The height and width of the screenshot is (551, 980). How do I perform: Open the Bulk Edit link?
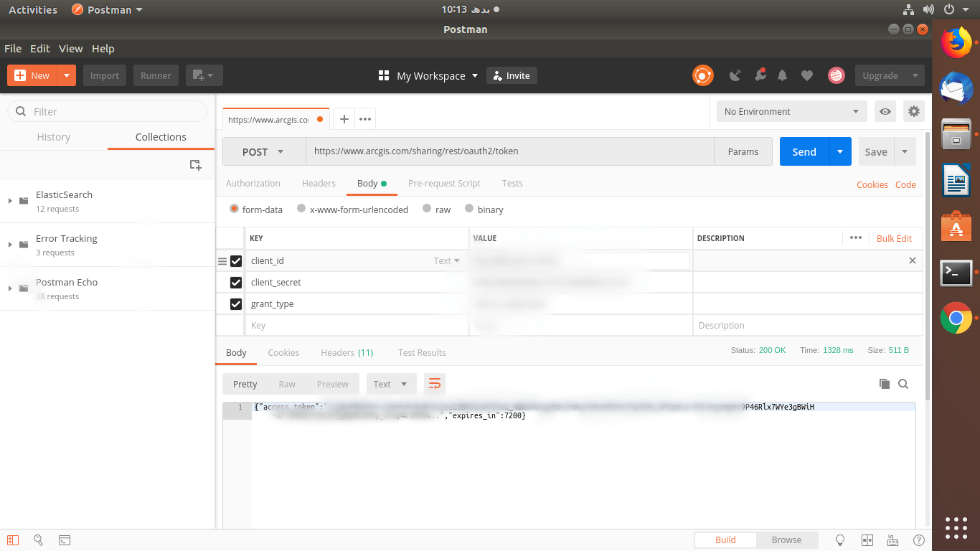[x=894, y=238]
